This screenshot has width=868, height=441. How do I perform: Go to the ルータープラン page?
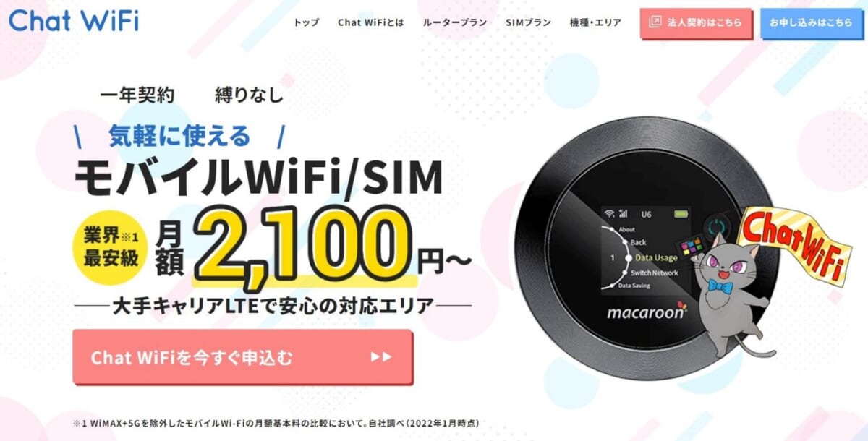(455, 22)
